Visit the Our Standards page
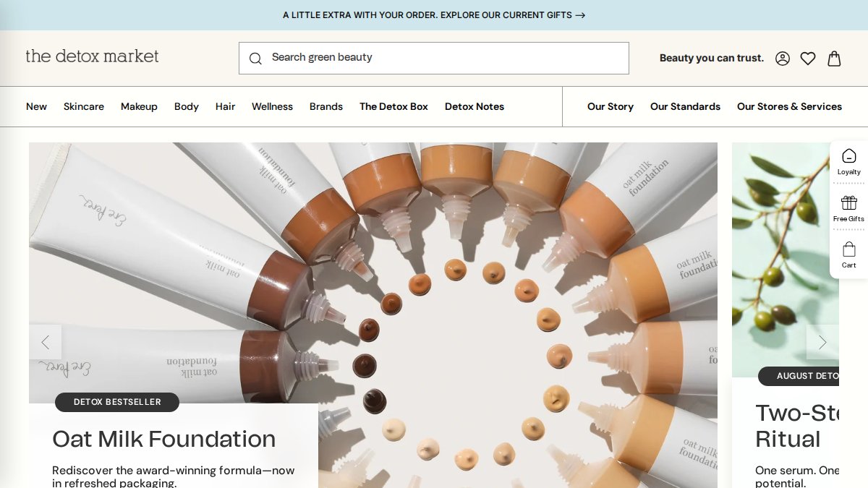The height and width of the screenshot is (488, 868). click(x=685, y=106)
